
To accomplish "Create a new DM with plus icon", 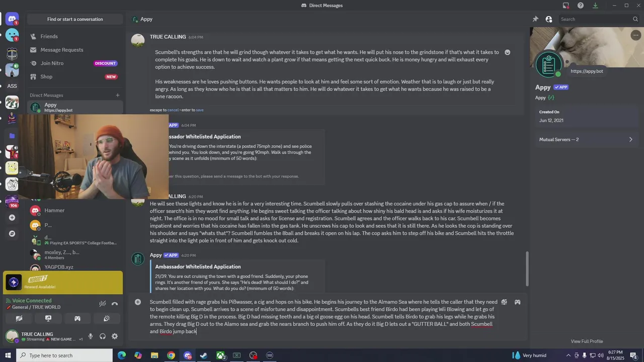I will [118, 95].
